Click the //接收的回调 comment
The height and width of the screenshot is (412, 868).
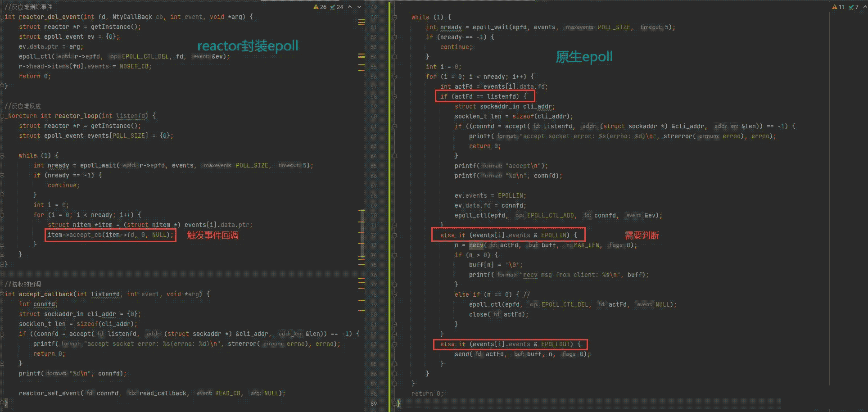(x=23, y=284)
